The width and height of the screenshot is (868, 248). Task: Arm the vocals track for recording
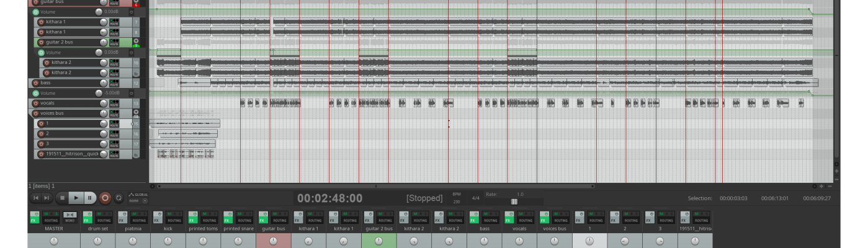tap(35, 104)
